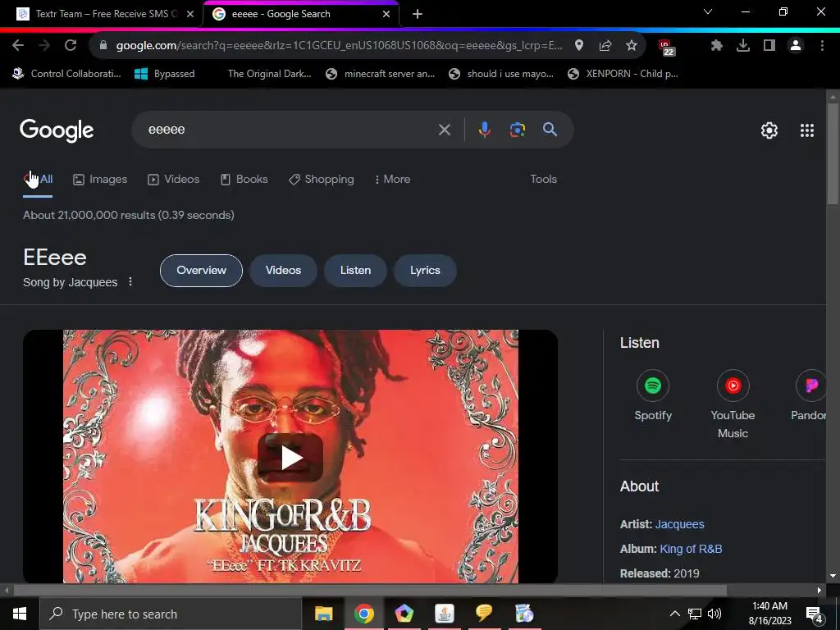The width and height of the screenshot is (840, 630).
Task: Open King of R&B album link
Action: point(691,549)
